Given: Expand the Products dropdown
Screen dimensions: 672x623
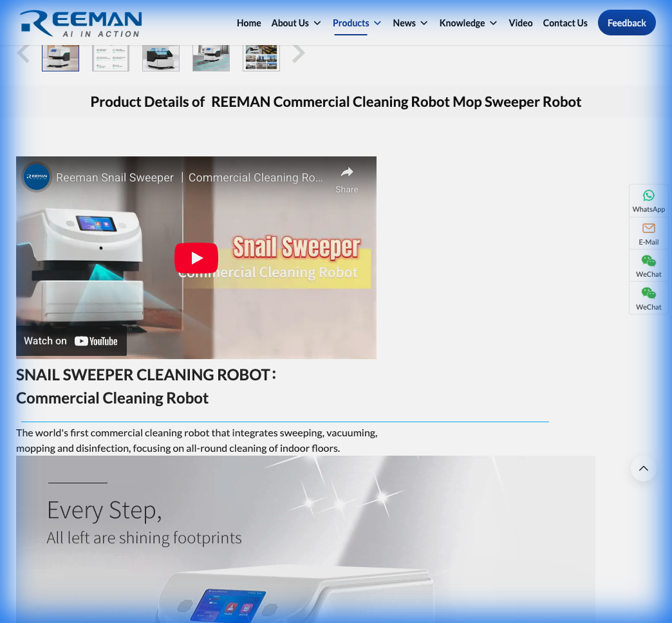Looking at the screenshot, I should coord(357,23).
